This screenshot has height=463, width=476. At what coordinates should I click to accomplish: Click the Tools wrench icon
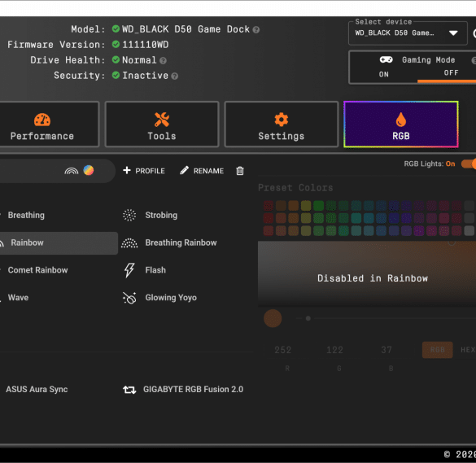(162, 120)
